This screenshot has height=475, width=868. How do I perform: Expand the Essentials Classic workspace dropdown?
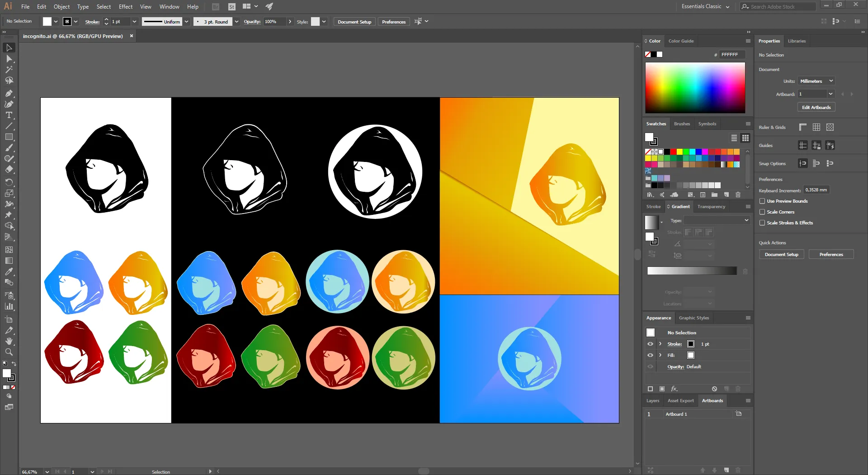point(705,7)
